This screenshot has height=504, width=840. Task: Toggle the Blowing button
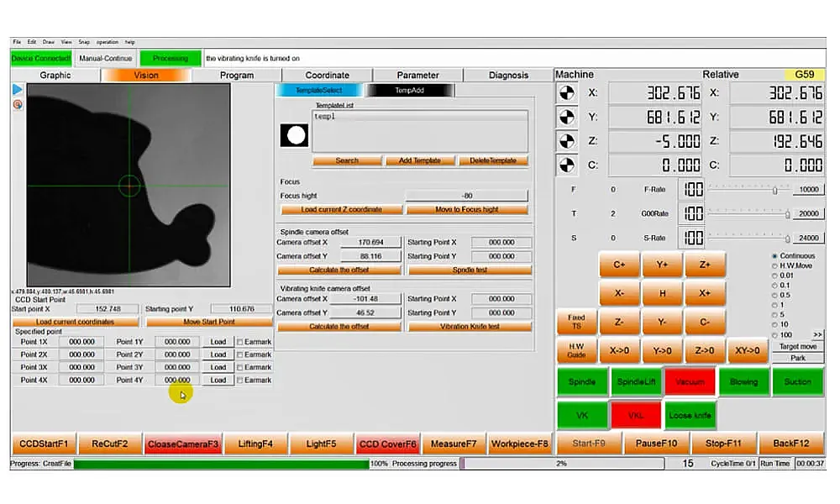click(x=743, y=382)
